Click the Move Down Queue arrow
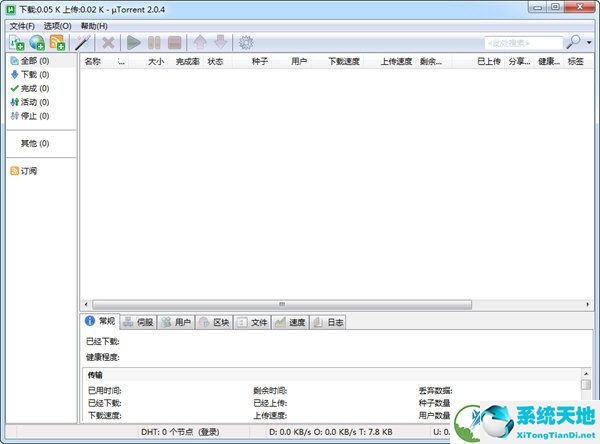Image resolution: width=600 pixels, height=444 pixels. coord(221,42)
